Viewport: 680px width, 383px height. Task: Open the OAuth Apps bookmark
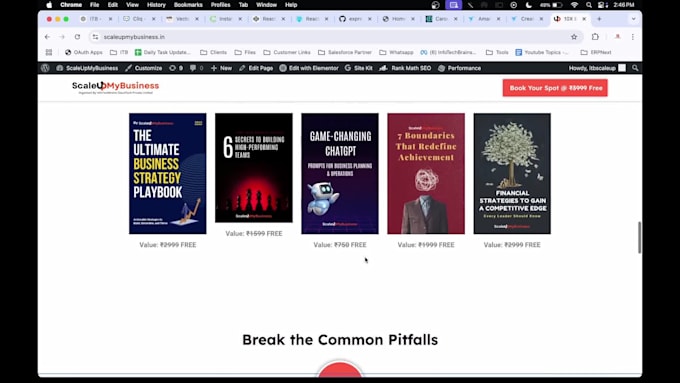pos(84,52)
